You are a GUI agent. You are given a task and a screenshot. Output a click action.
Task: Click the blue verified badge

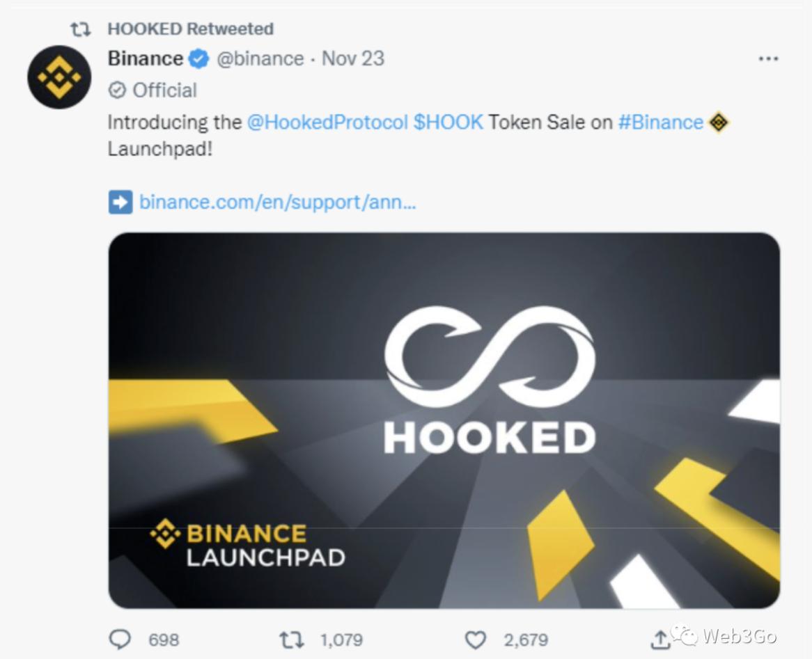click(199, 59)
